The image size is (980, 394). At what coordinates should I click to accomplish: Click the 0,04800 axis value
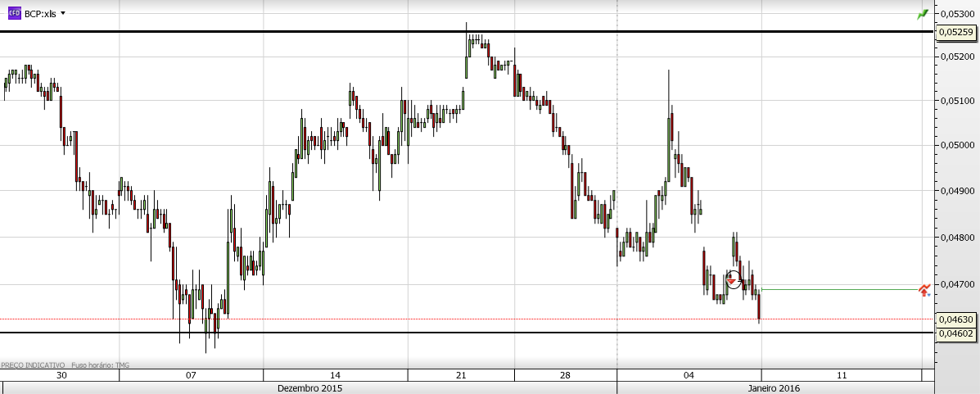(x=957, y=238)
